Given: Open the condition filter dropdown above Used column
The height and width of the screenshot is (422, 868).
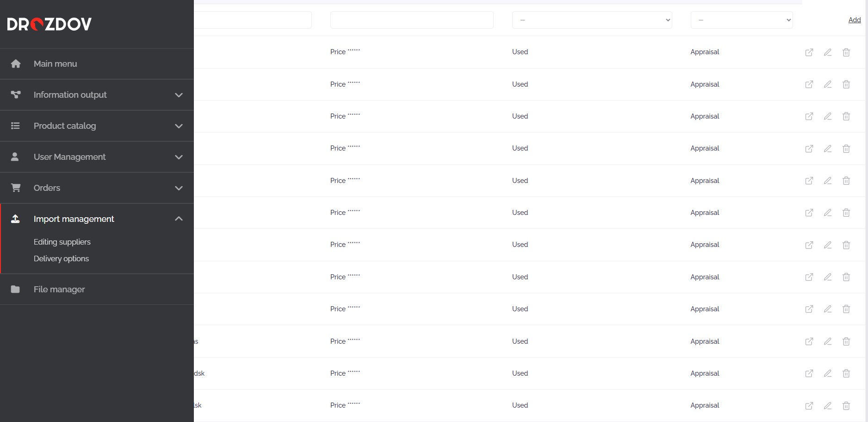Looking at the screenshot, I should click(x=592, y=20).
